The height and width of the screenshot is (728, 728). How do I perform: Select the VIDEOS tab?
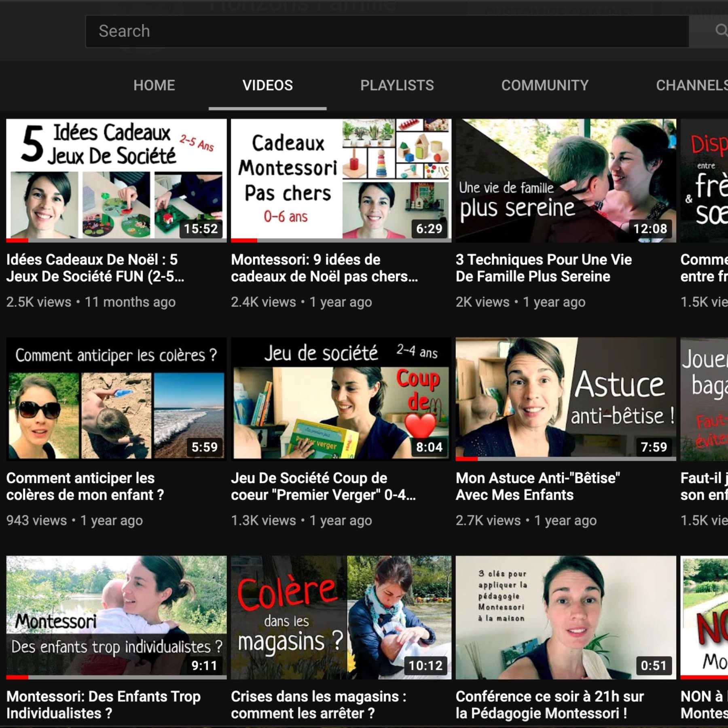(x=267, y=85)
